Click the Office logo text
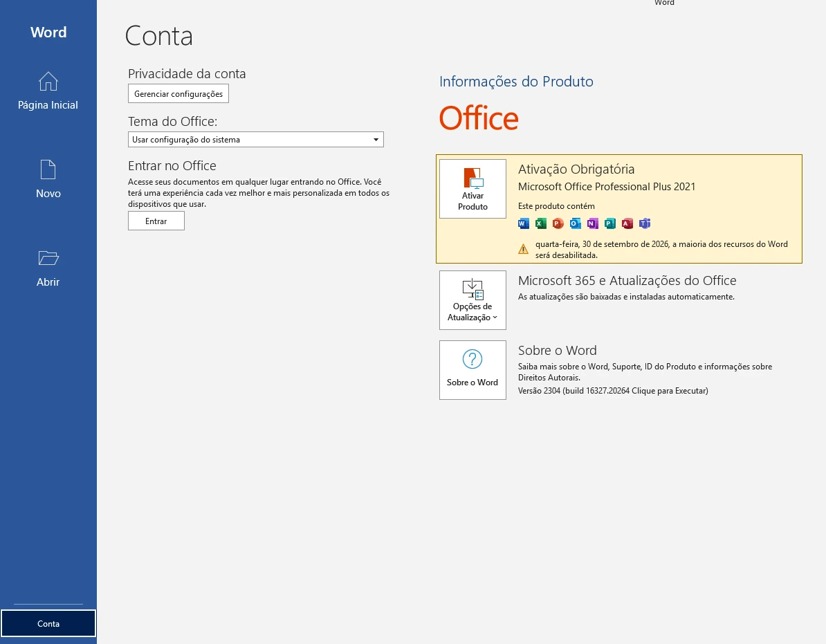The width and height of the screenshot is (826, 644). coord(479,118)
